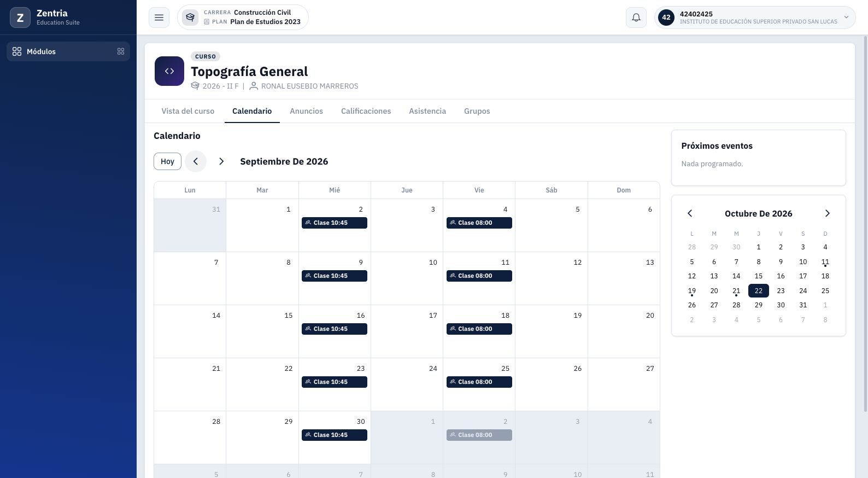The width and height of the screenshot is (868, 478).
Task: Click the user avatar badge 42
Action: (x=666, y=18)
